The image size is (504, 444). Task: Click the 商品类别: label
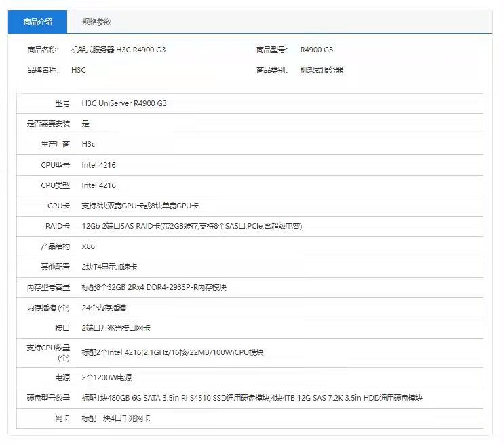coord(272,70)
